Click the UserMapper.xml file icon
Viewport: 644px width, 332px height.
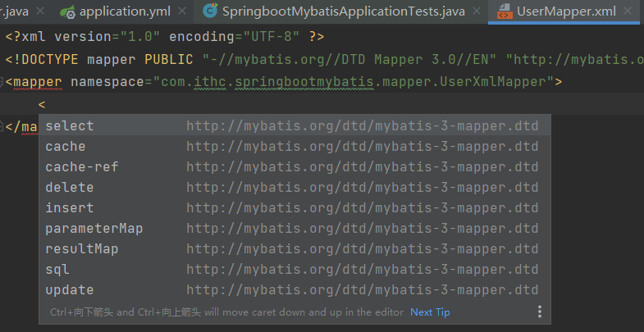(x=505, y=11)
